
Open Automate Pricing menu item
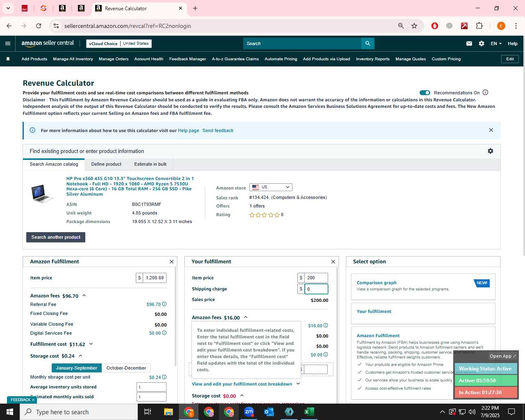click(281, 59)
